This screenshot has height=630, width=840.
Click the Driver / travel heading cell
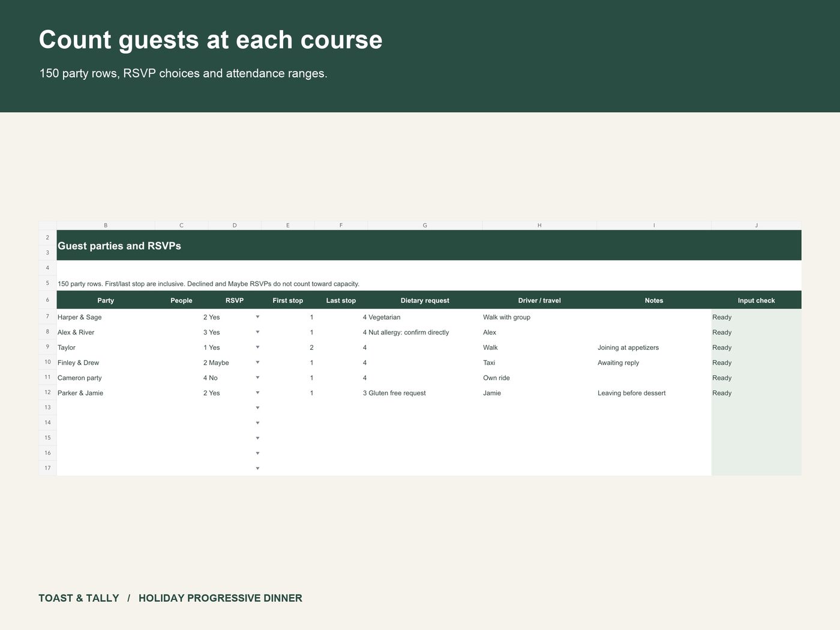coord(539,301)
